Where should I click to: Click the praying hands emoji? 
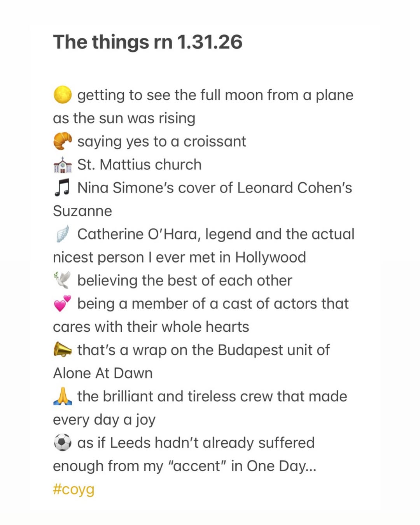pos(62,397)
